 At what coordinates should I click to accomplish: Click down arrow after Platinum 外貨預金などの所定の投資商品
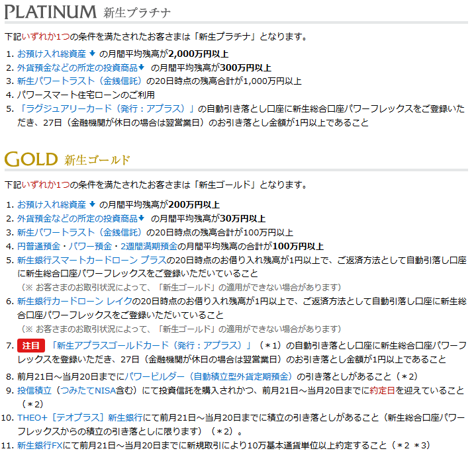click(141, 67)
